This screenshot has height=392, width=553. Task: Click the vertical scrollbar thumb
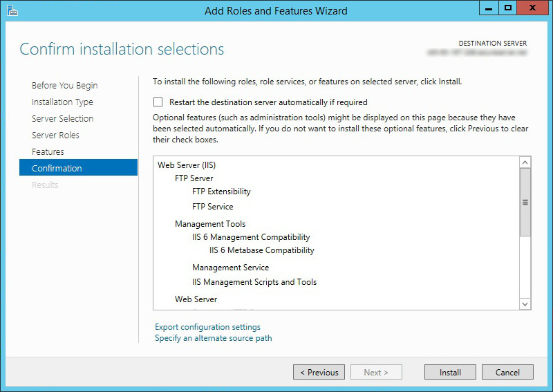525,202
